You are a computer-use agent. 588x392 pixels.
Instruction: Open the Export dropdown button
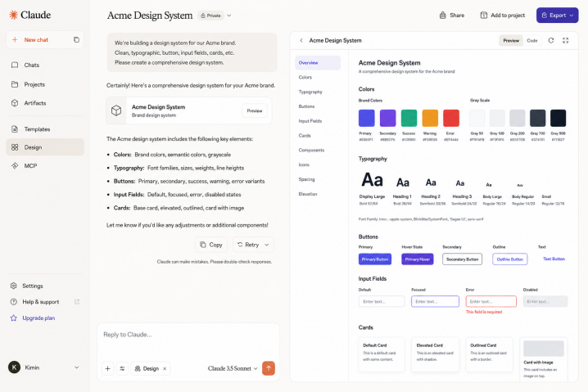point(557,16)
